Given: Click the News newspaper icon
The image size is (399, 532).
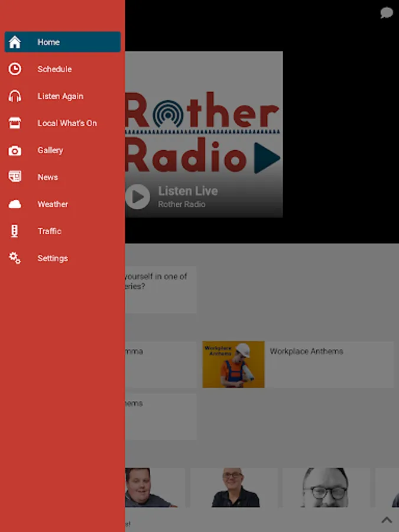Looking at the screenshot, I should [15, 177].
